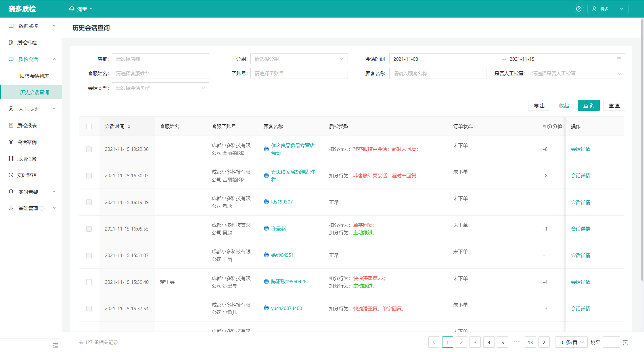The height and width of the screenshot is (352, 644).
Task: Click the 查询 search button
Action: 589,105
